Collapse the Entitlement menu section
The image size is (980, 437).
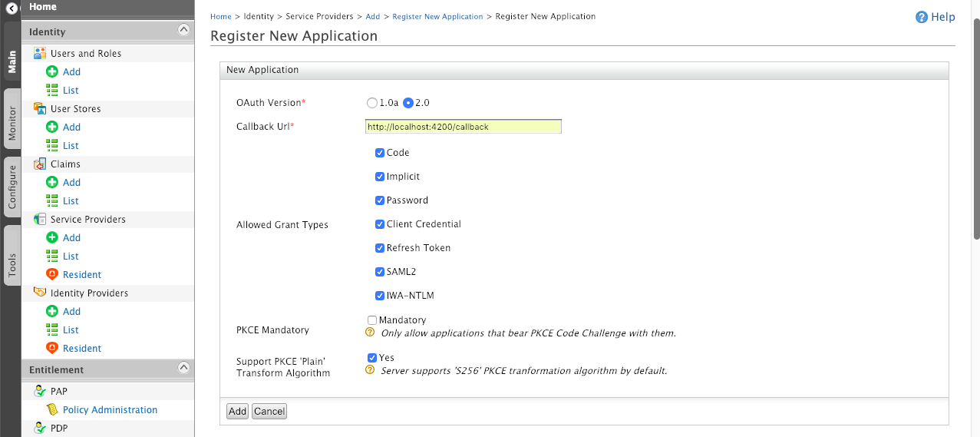[183, 368]
